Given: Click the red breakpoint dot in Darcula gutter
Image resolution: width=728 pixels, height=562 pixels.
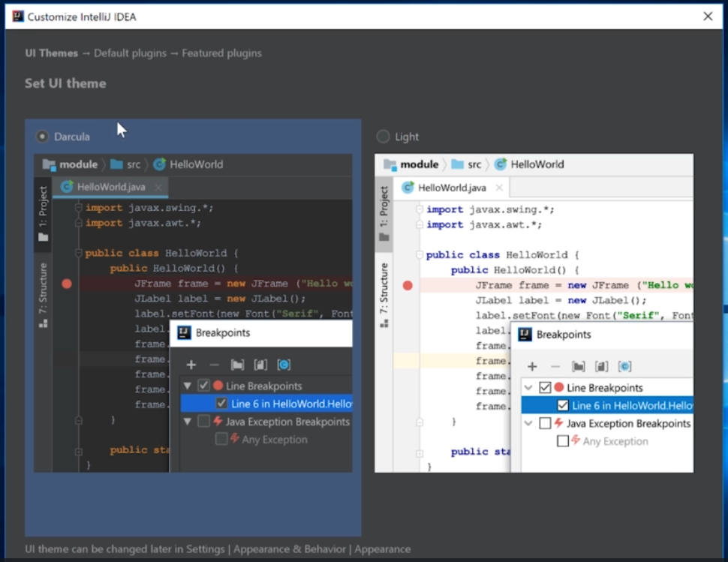Looking at the screenshot, I should pyautogui.click(x=67, y=284).
